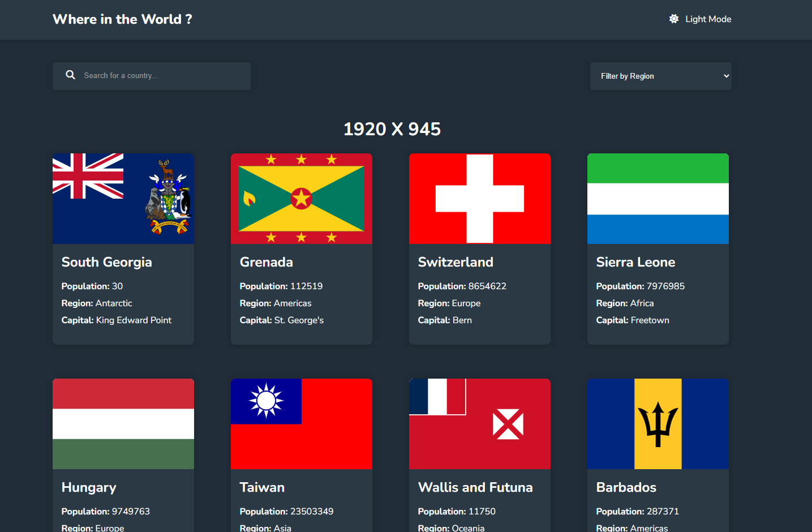Screen dimensions: 812x532
Task: Open the Barbados flag image
Action: click(x=658, y=424)
